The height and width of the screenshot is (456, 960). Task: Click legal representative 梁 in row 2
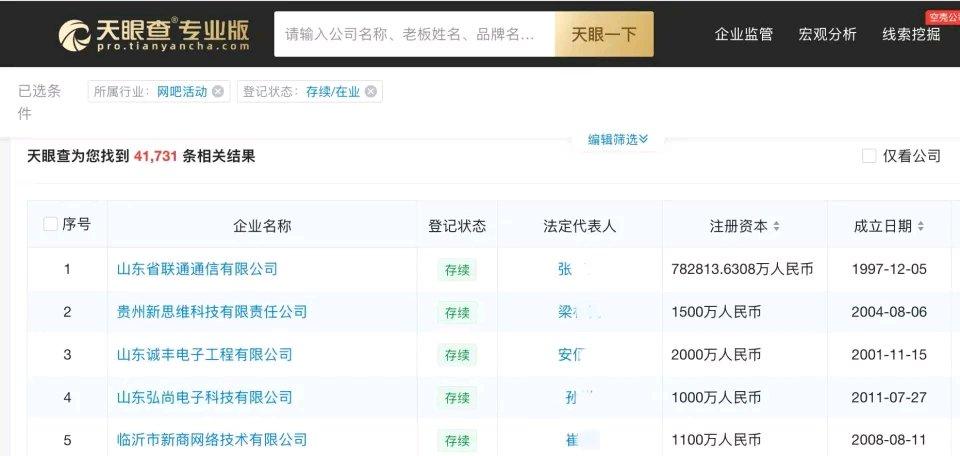click(565, 312)
